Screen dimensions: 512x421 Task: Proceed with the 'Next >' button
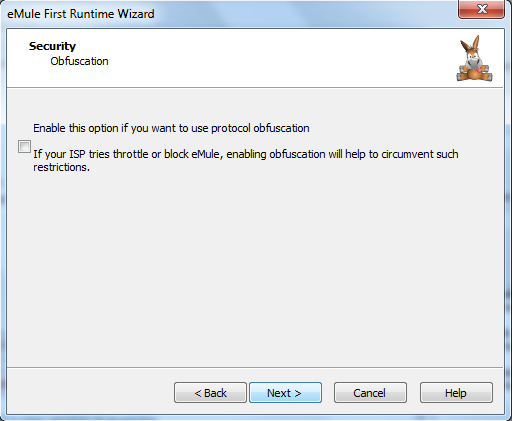[x=285, y=393]
